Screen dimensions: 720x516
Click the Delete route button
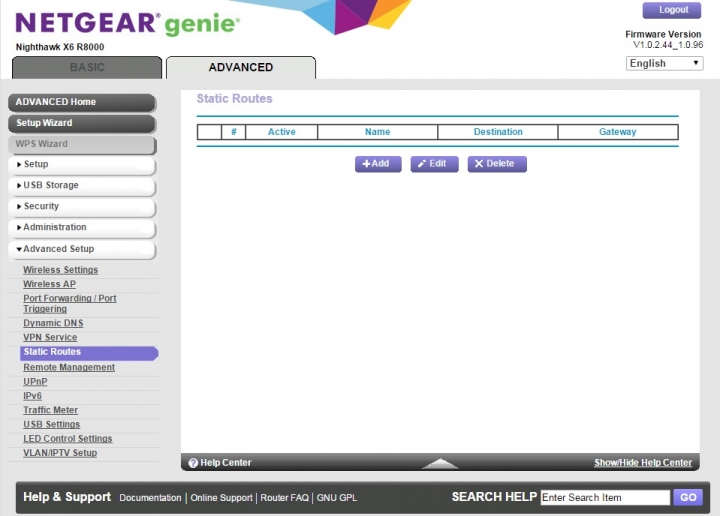click(x=497, y=164)
